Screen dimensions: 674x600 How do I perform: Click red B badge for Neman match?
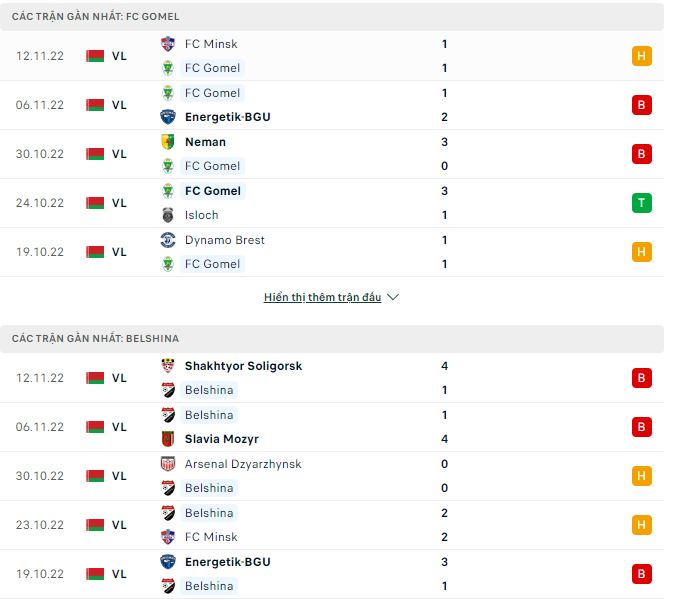(642, 154)
